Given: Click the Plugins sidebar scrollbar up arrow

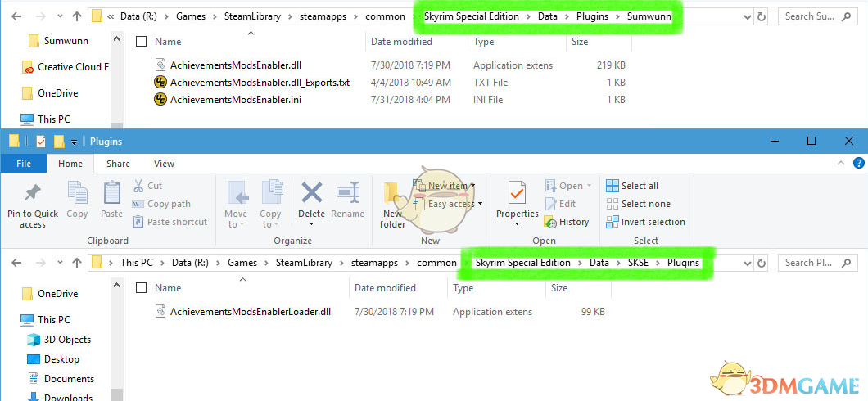Looking at the screenshot, I should pyautogui.click(x=116, y=285).
